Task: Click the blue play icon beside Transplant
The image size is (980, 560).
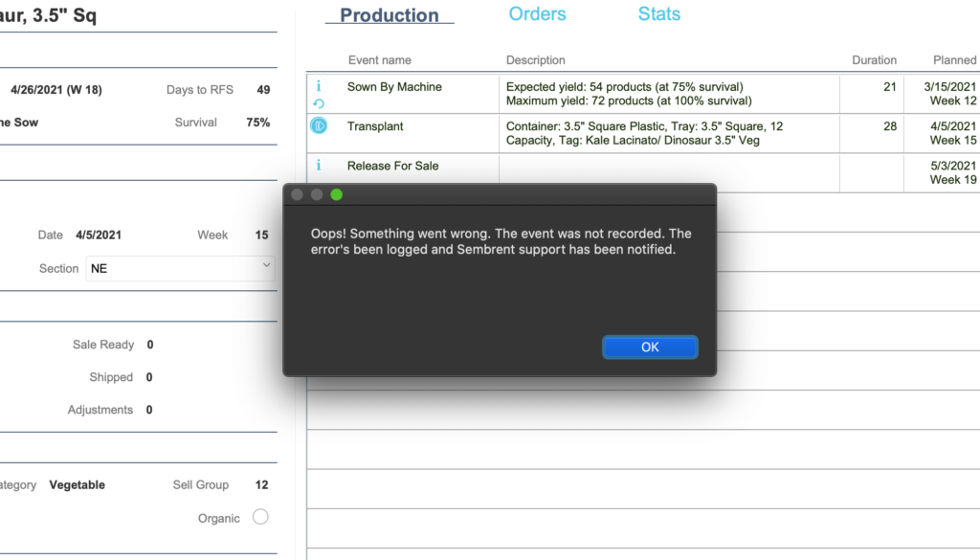Action: [319, 125]
